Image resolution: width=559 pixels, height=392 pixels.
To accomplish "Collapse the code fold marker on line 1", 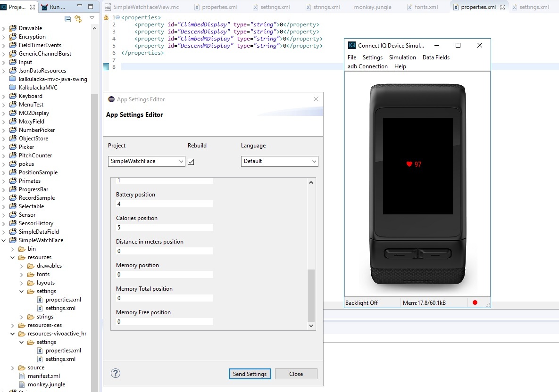I will [118, 17].
